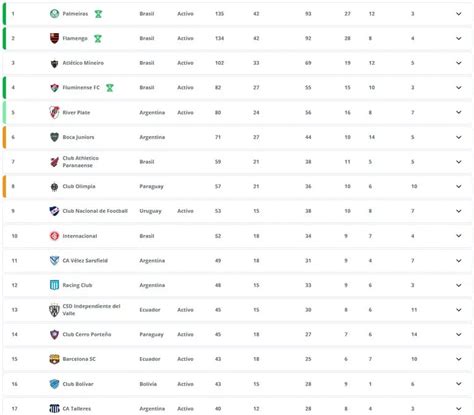The image size is (474, 415).
Task: Click the Club Bolívar badge
Action: pyautogui.click(x=54, y=384)
